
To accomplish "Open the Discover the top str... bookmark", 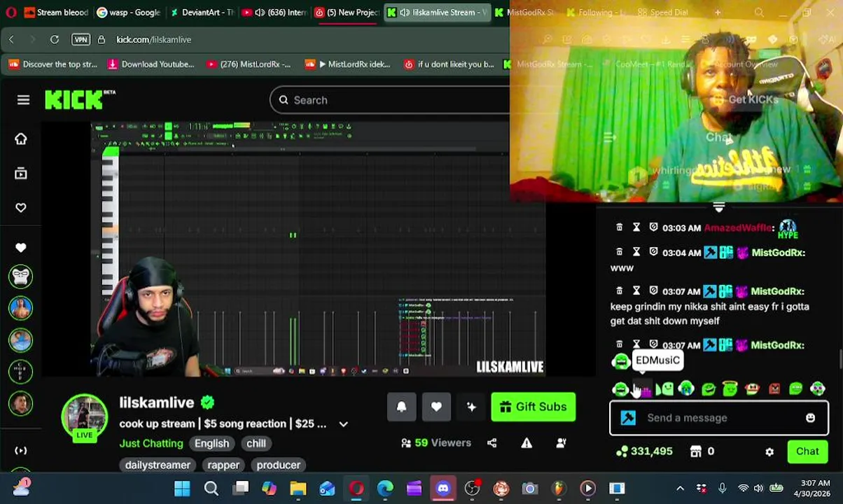I will pos(53,64).
